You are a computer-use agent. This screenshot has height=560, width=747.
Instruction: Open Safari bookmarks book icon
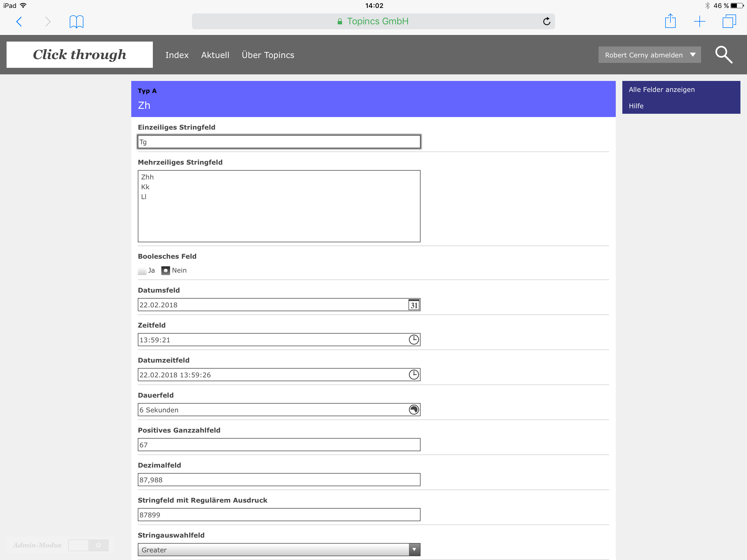click(x=76, y=22)
